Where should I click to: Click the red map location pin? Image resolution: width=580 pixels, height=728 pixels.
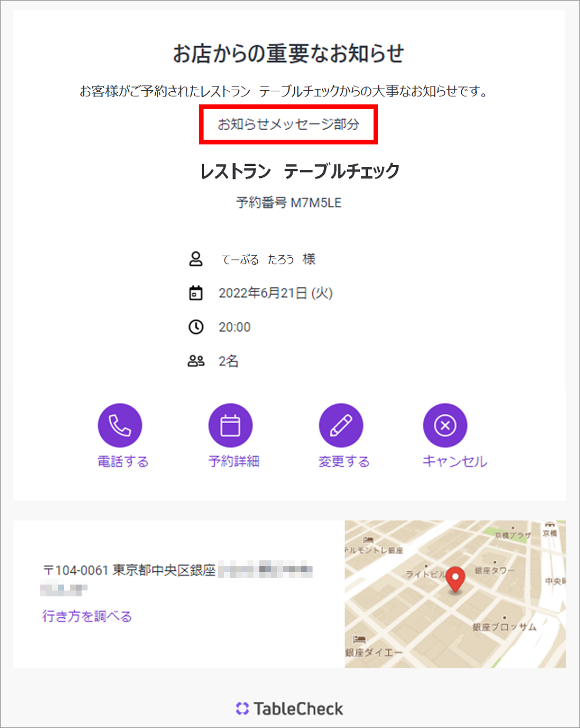click(x=455, y=579)
